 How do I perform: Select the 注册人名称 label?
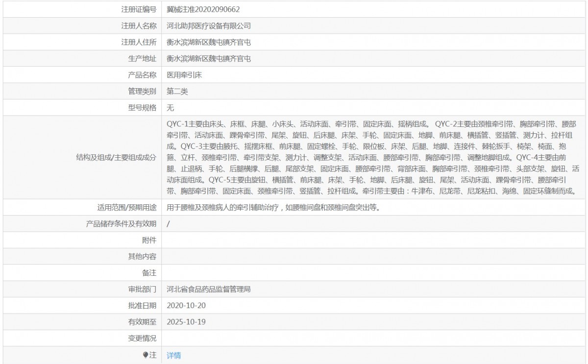(139, 26)
